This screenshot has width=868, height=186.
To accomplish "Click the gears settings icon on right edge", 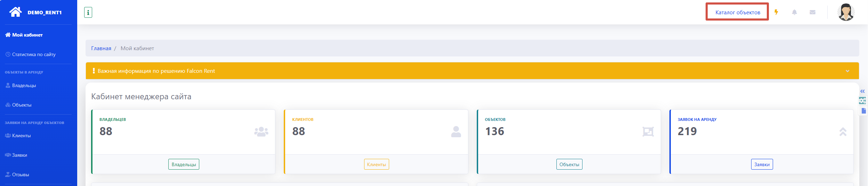I will [x=862, y=101].
